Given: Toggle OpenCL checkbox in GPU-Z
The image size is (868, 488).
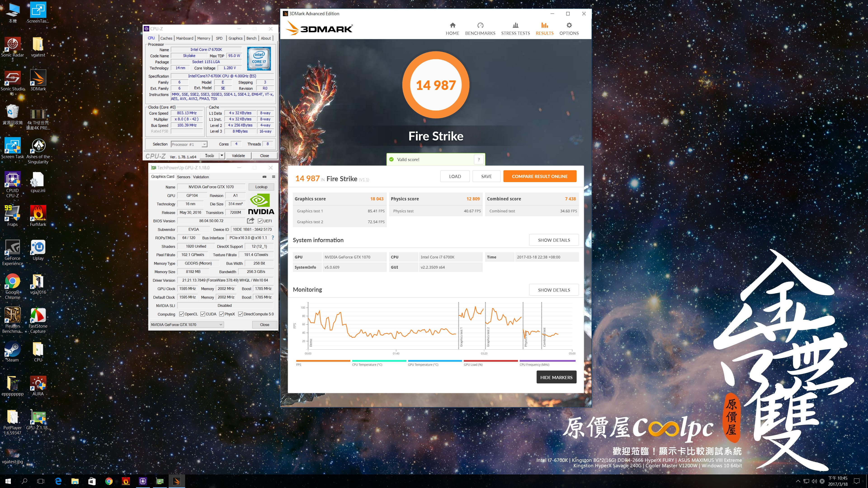Looking at the screenshot, I should [181, 314].
